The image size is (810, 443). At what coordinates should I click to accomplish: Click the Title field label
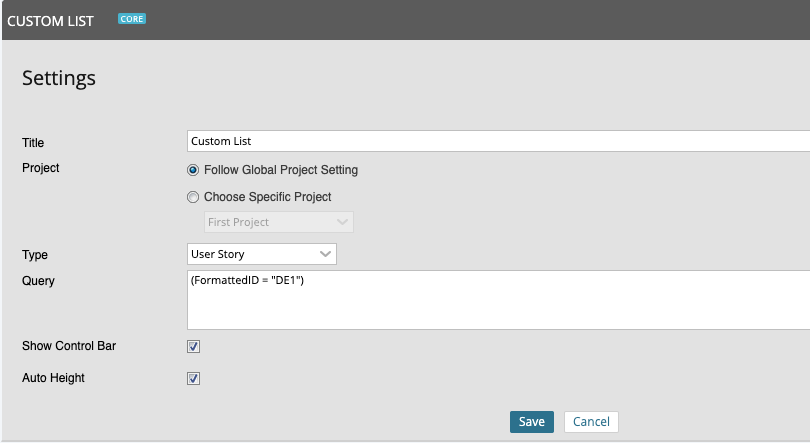[x=33, y=143]
